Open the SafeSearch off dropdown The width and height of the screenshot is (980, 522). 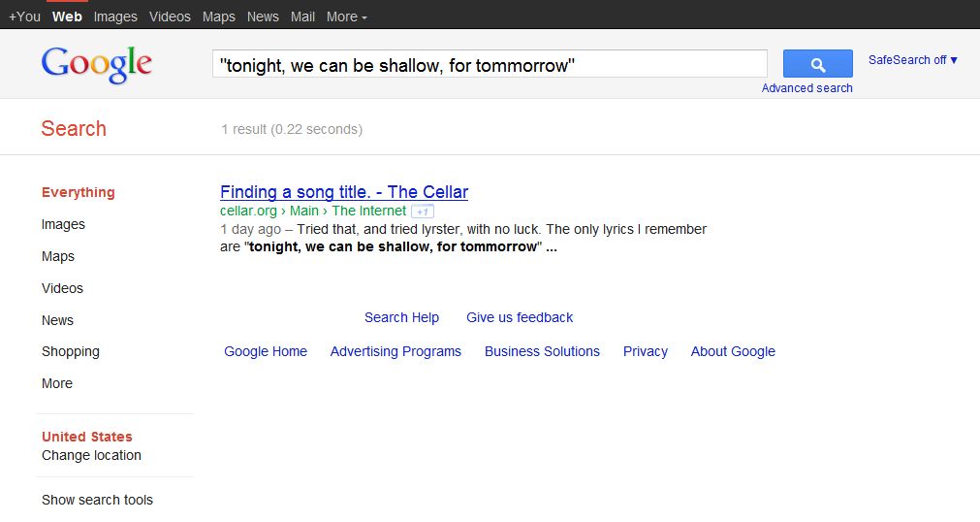[x=912, y=60]
